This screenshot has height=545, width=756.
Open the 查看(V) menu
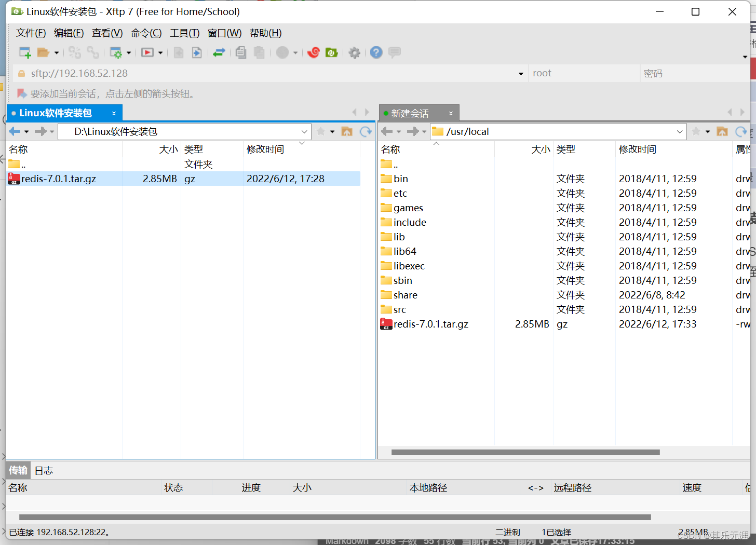[x=107, y=33]
